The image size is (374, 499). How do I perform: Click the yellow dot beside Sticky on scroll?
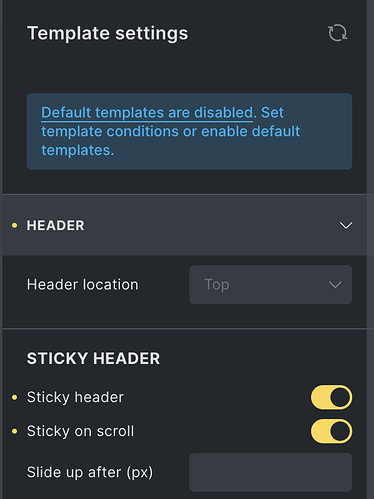pos(14,431)
